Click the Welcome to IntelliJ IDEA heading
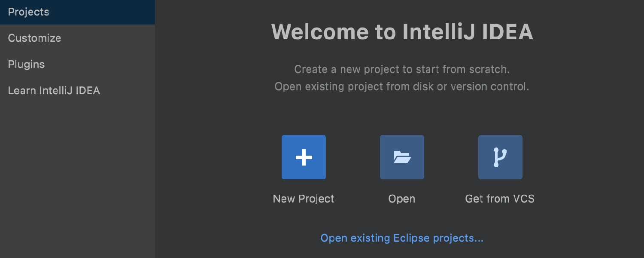Viewport: 644px width, 258px height. tap(402, 32)
